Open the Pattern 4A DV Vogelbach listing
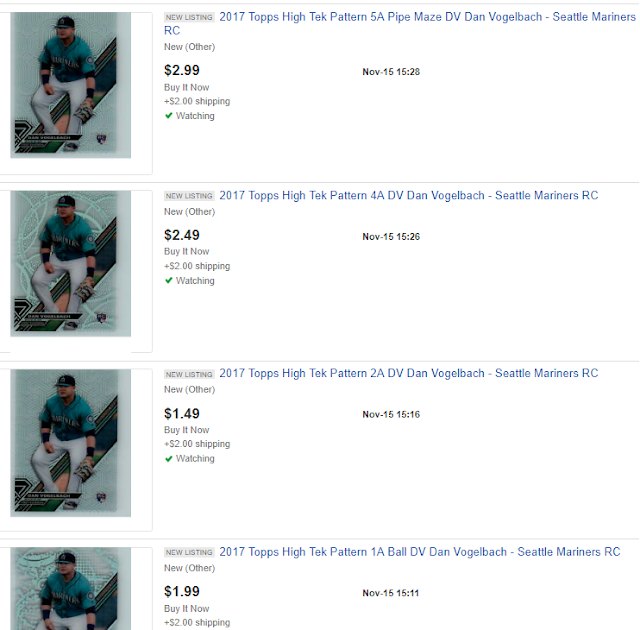This screenshot has height=630, width=640. point(408,195)
